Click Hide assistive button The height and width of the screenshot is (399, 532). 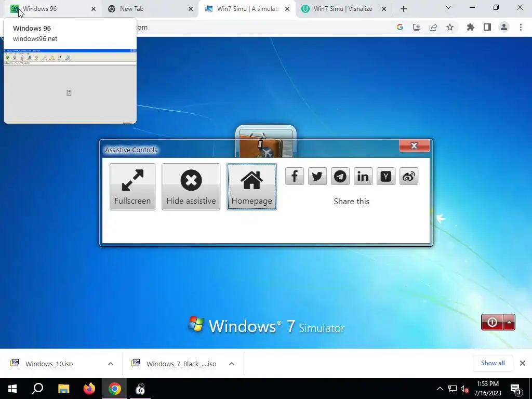[x=191, y=187]
